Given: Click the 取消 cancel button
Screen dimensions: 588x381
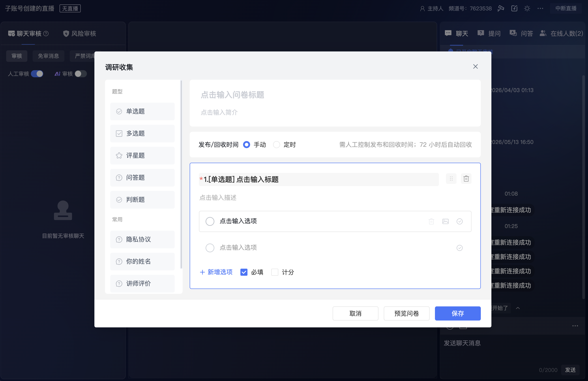Looking at the screenshot, I should click(355, 313).
